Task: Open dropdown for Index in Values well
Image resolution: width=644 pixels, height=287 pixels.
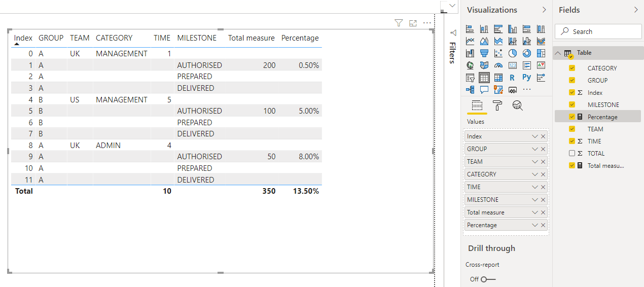Action: pyautogui.click(x=534, y=136)
